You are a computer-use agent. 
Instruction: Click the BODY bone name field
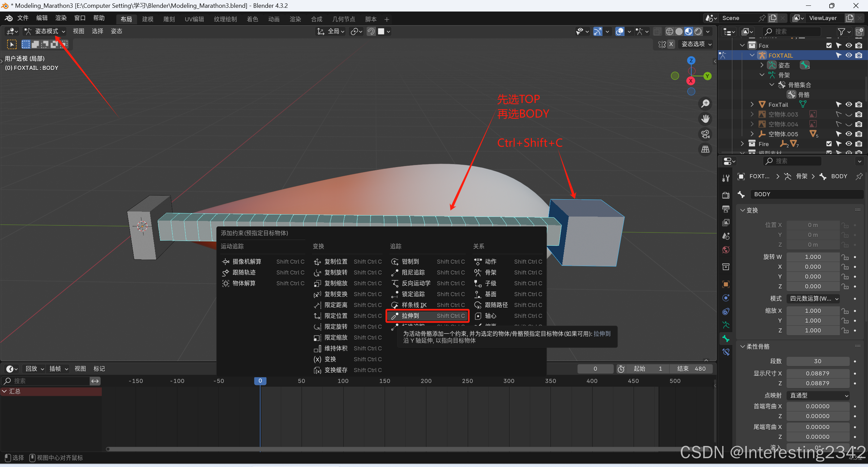point(807,194)
